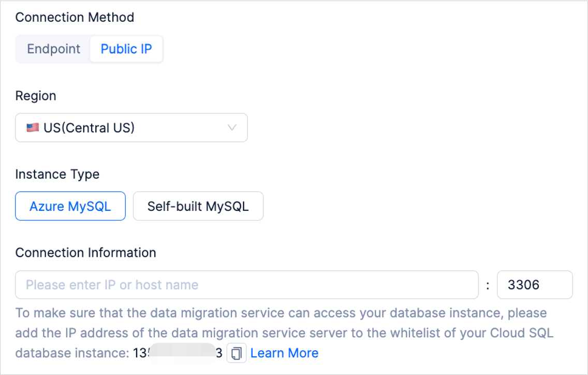The width and height of the screenshot is (588, 375).
Task: Click the port field showing 3306
Action: tap(534, 285)
